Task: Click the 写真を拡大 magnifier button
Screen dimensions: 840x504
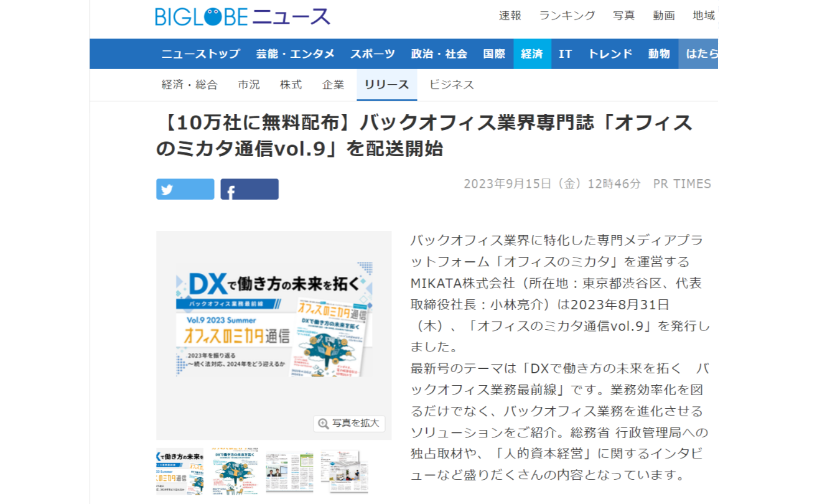Action: point(349,423)
